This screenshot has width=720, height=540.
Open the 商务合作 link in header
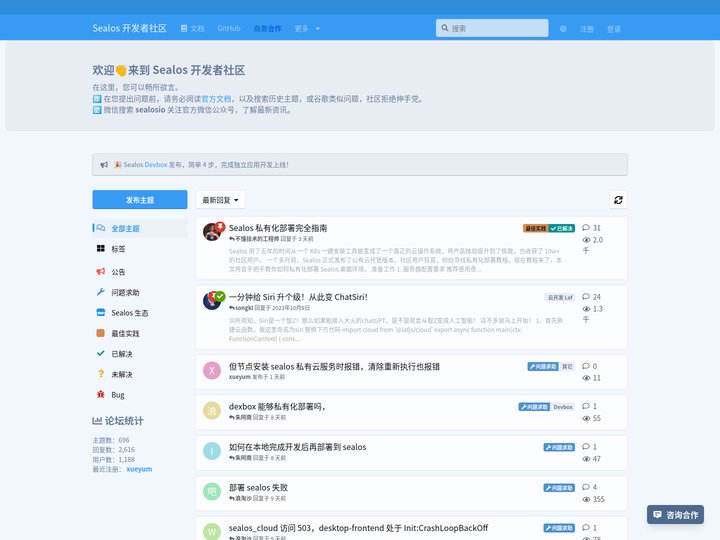pos(267,28)
